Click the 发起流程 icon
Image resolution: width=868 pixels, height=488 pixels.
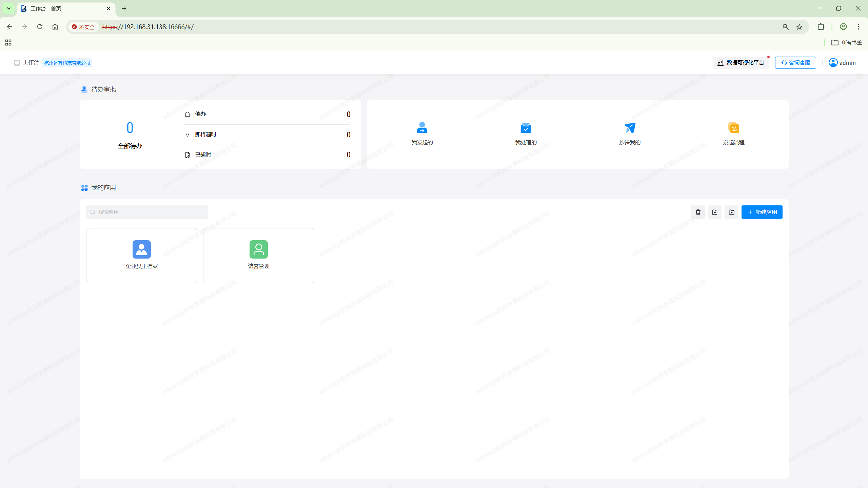point(733,128)
